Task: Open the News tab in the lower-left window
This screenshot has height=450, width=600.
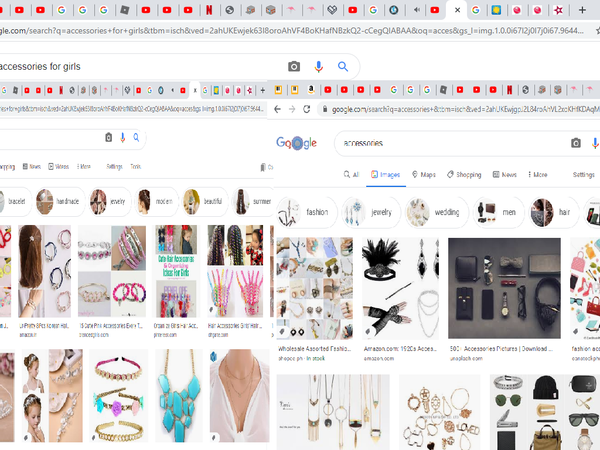Action: 31,166
